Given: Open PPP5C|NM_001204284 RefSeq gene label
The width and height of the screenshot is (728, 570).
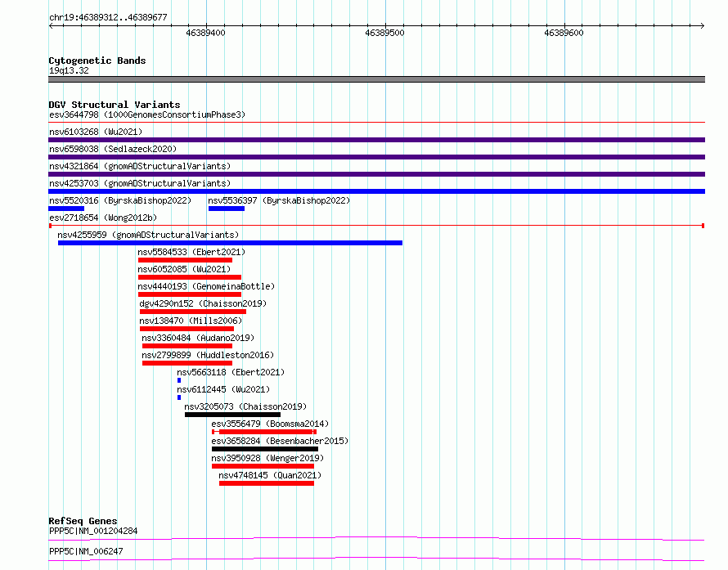Looking at the screenshot, I should pos(93,531).
